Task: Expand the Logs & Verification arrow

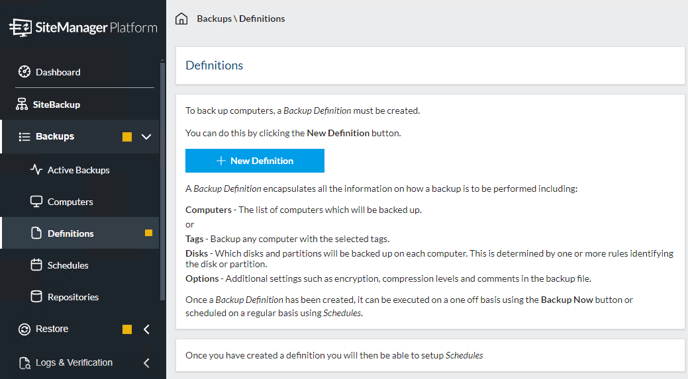Action: coord(147,363)
